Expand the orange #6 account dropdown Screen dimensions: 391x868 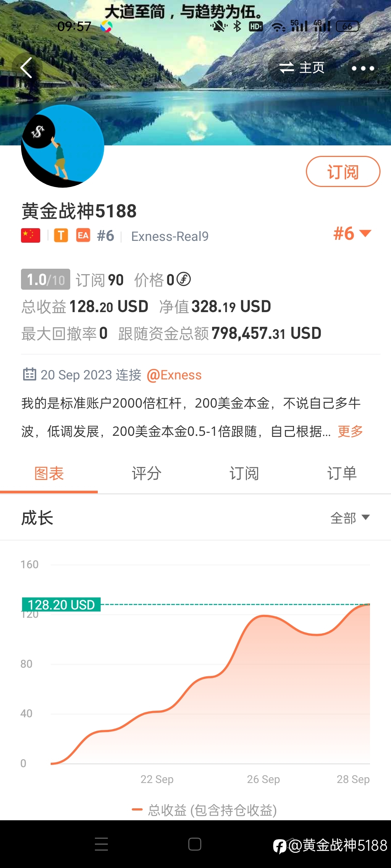[352, 234]
